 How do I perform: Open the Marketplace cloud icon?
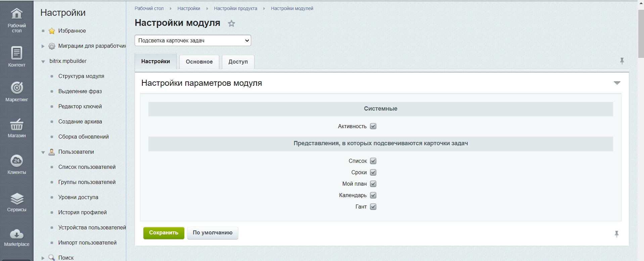pos(16,234)
